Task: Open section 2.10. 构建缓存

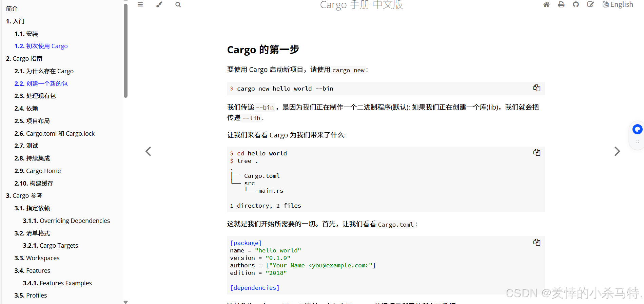Action: [x=34, y=183]
